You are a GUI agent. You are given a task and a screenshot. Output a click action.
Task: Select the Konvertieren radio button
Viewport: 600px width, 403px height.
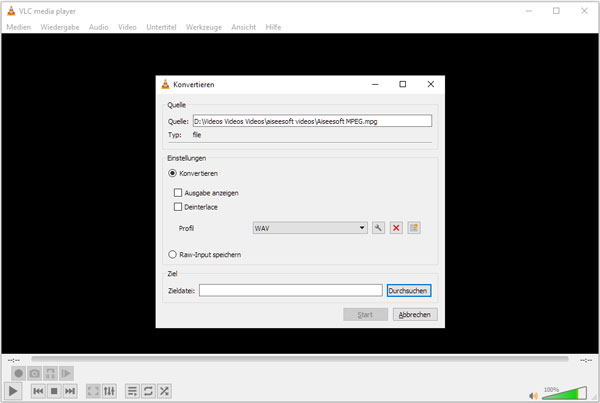[173, 173]
